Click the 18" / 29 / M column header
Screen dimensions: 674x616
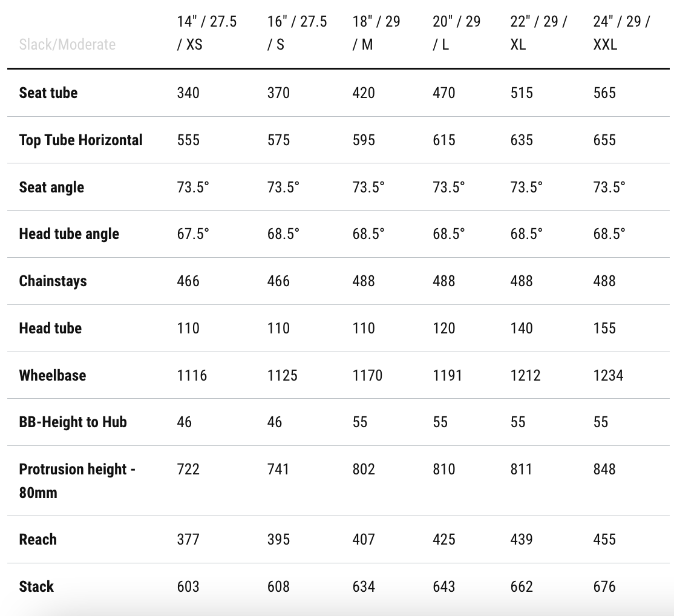[376, 33]
